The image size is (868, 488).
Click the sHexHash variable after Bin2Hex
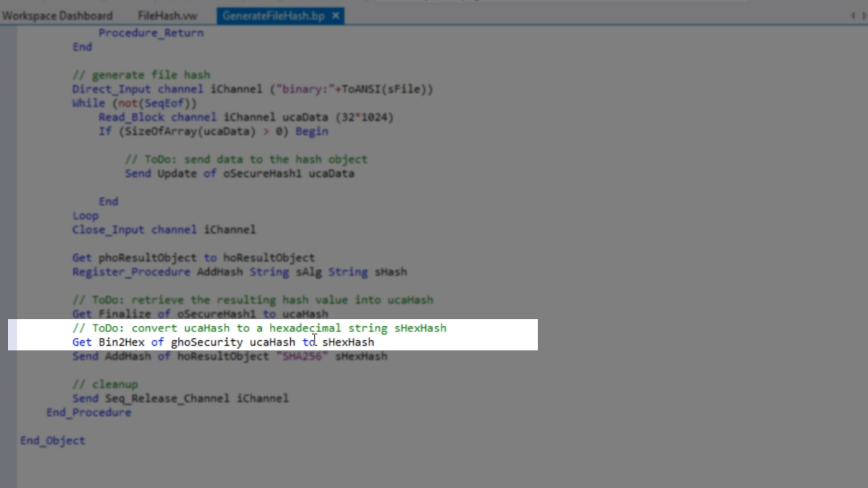point(348,342)
